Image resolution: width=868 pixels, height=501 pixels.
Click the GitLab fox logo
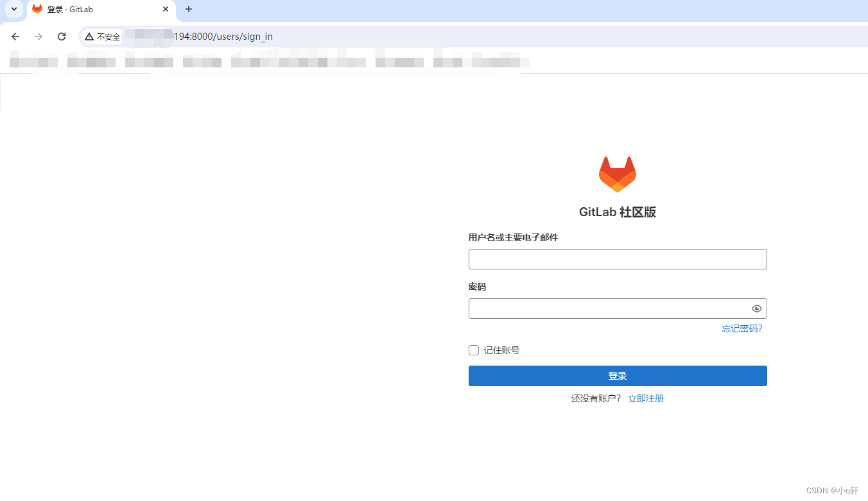(x=618, y=174)
